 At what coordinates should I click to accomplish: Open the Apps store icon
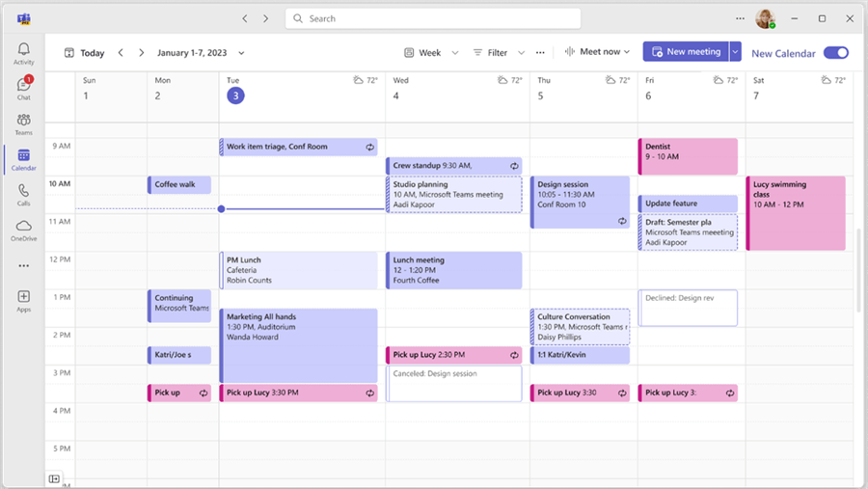pos(23,301)
